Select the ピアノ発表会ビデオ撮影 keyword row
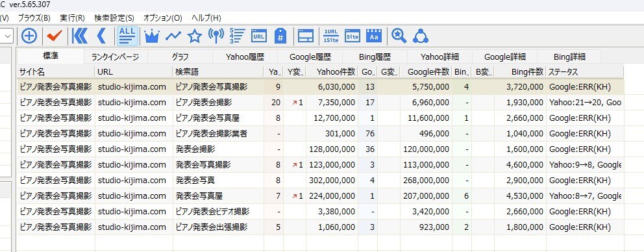 (x=320, y=212)
